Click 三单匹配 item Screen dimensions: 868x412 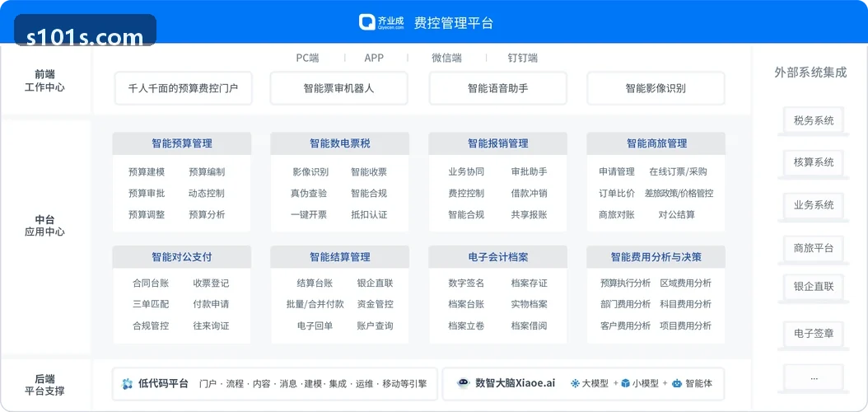click(151, 304)
